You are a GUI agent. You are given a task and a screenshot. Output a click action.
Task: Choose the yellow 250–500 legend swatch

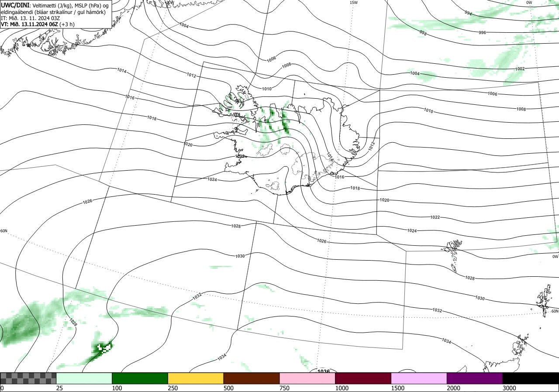pos(196,378)
